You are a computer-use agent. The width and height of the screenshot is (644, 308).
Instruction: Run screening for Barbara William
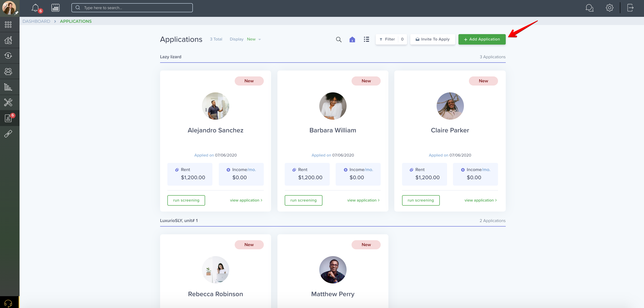(304, 200)
